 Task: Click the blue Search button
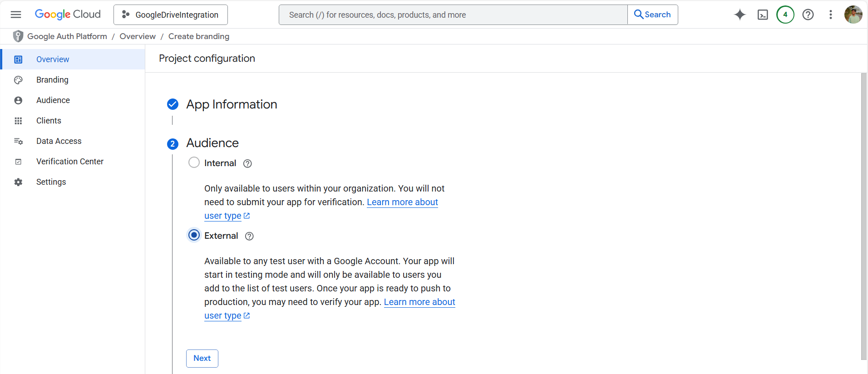[x=652, y=15]
